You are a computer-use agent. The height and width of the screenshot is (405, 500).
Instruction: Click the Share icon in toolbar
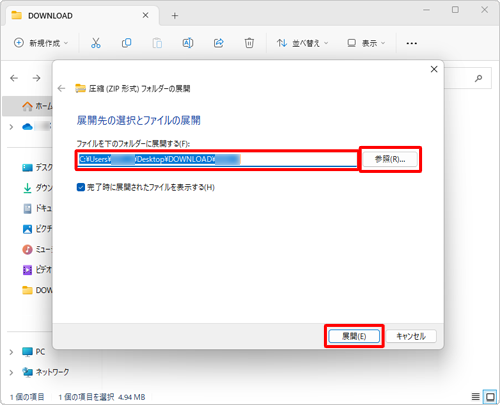[218, 43]
